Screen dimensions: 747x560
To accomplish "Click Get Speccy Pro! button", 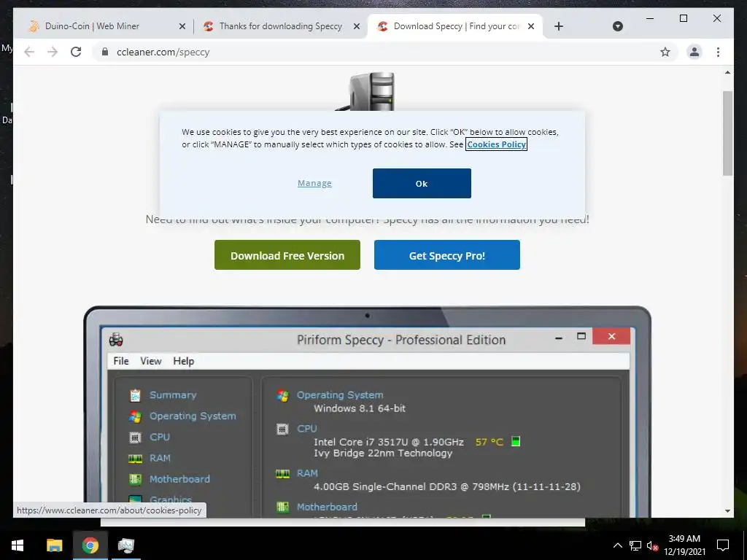I will (x=447, y=254).
